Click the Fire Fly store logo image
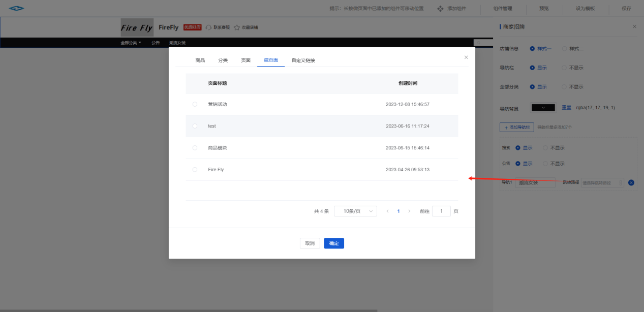 (x=137, y=27)
